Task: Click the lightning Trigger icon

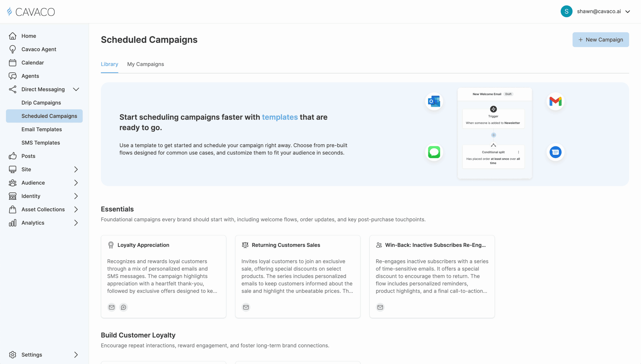Action: coord(493,109)
